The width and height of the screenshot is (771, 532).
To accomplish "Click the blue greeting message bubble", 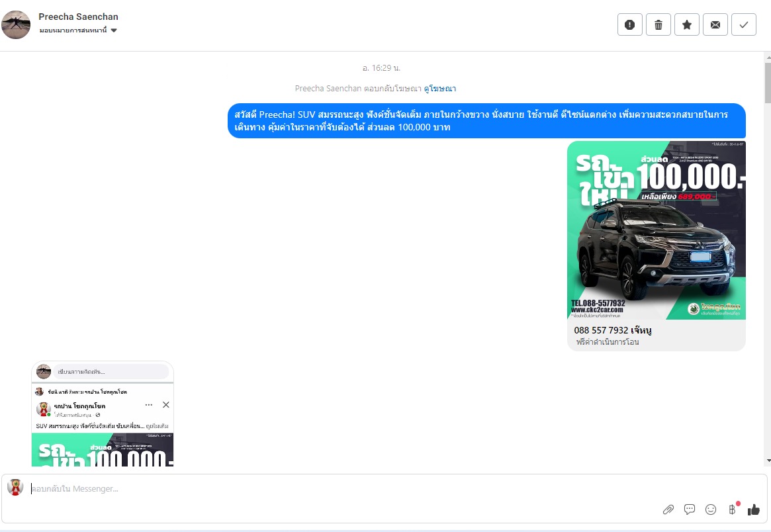I will click(x=486, y=121).
